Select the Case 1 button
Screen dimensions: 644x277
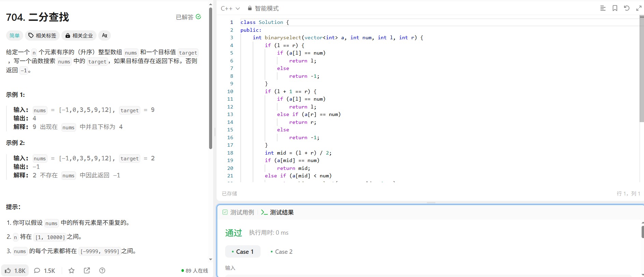[x=243, y=251]
